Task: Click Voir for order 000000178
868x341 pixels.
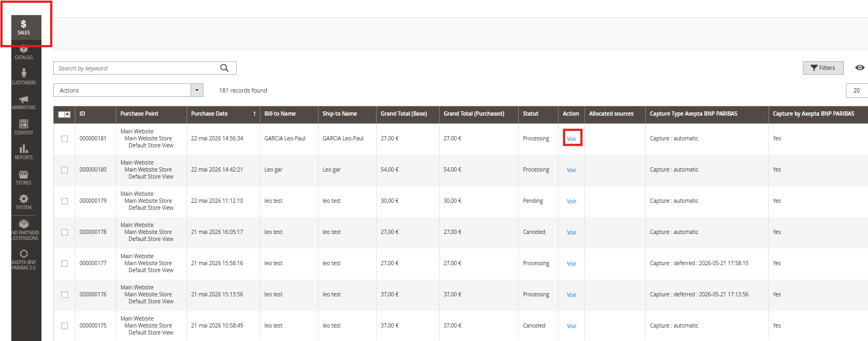Action: (571, 232)
